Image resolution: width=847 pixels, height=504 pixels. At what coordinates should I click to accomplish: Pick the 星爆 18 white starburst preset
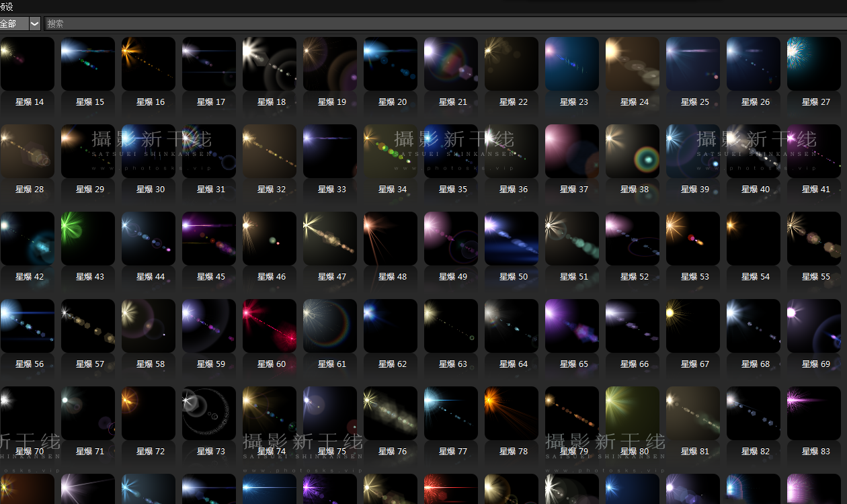click(x=270, y=64)
